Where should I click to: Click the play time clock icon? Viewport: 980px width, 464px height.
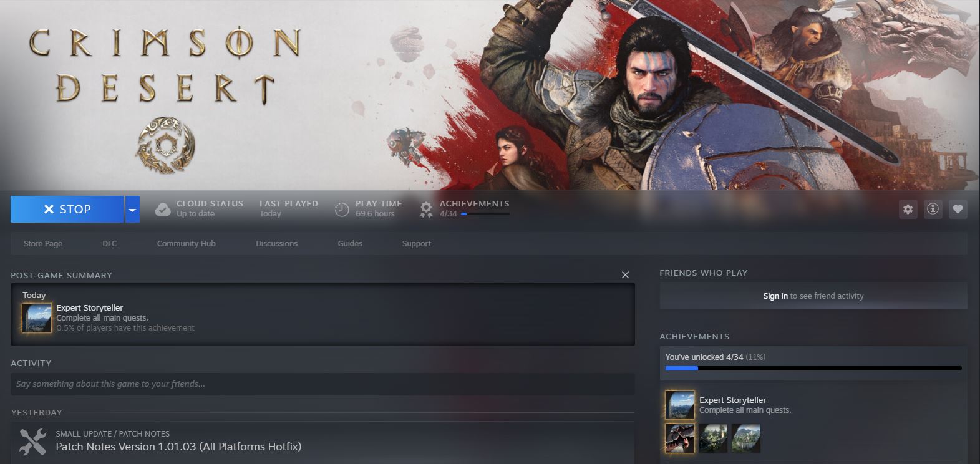click(x=342, y=209)
